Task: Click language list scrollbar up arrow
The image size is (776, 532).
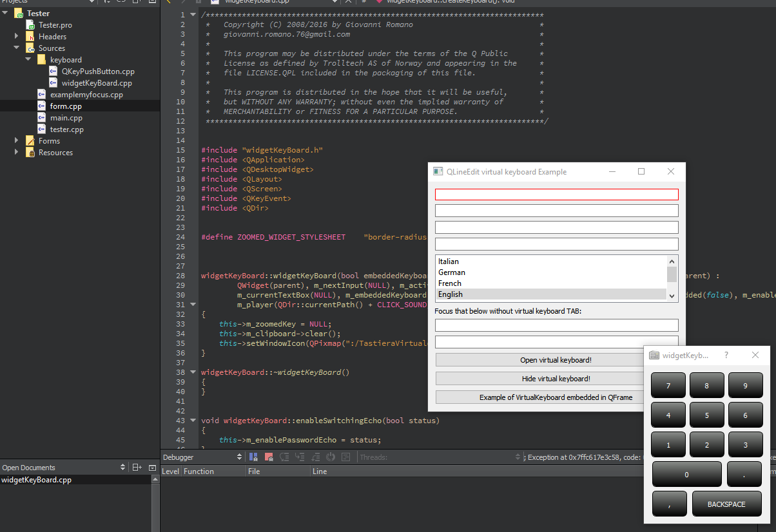Action: point(672,261)
